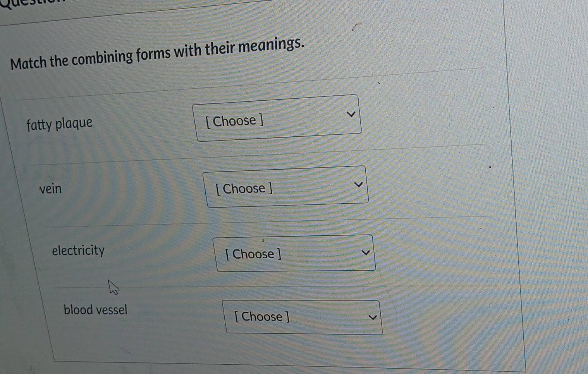Viewport: 588px width, 374px height.
Task: Select the [ Choose ] box beside vein
Action: tap(287, 186)
